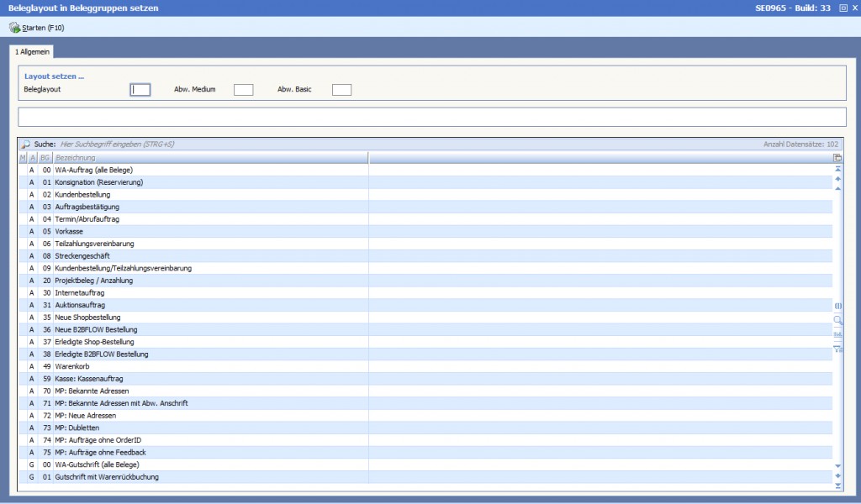861x504 pixels.
Task: Open the filter icon on right sidebar
Action: click(x=837, y=349)
